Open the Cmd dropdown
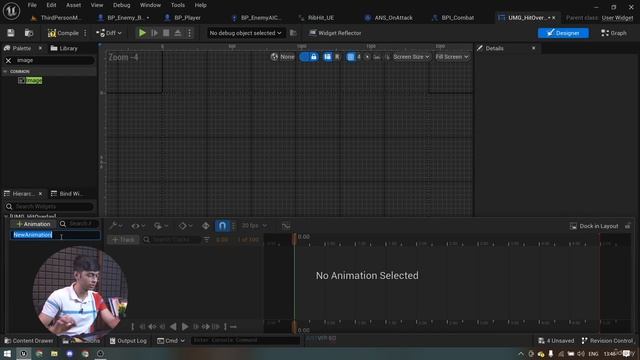This screenshot has width=640, height=360. click(x=171, y=340)
